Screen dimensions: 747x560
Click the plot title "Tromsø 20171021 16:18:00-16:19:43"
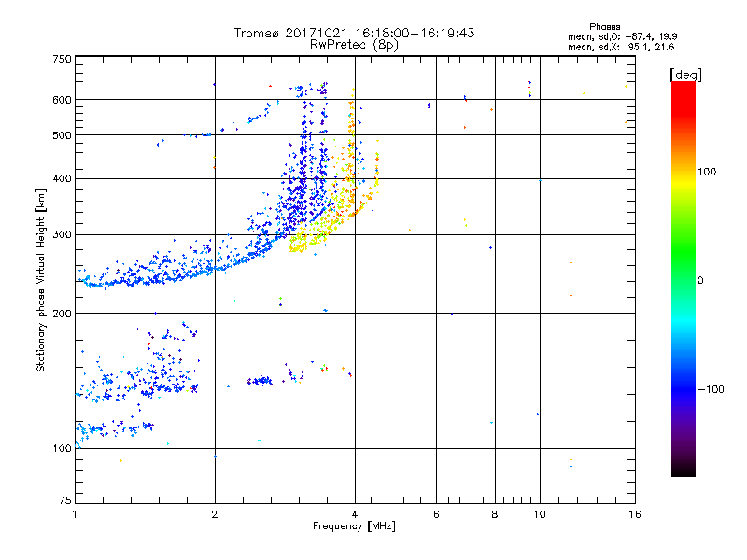pyautogui.click(x=354, y=33)
